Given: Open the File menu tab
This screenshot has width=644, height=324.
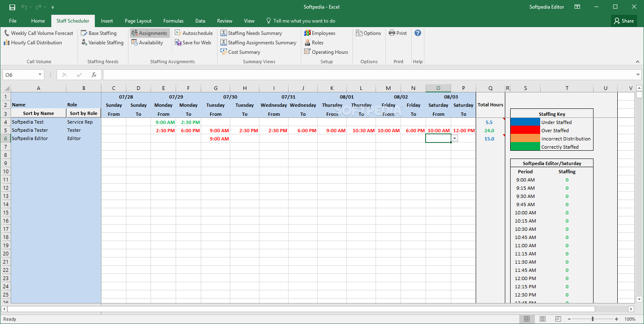Looking at the screenshot, I should click(x=13, y=21).
